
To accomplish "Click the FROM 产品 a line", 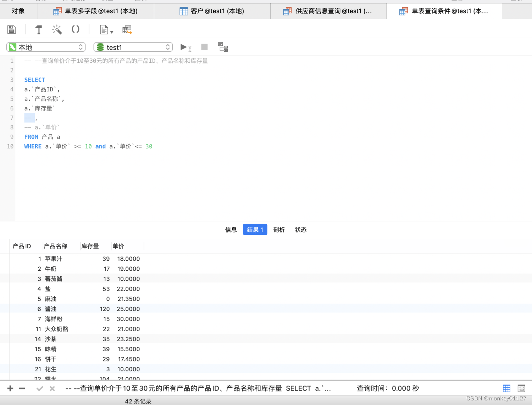I will 42,137.
